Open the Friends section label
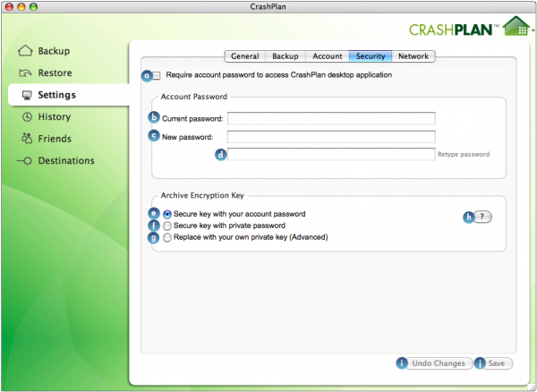The height and width of the screenshot is (392, 537). pyautogui.click(x=55, y=139)
